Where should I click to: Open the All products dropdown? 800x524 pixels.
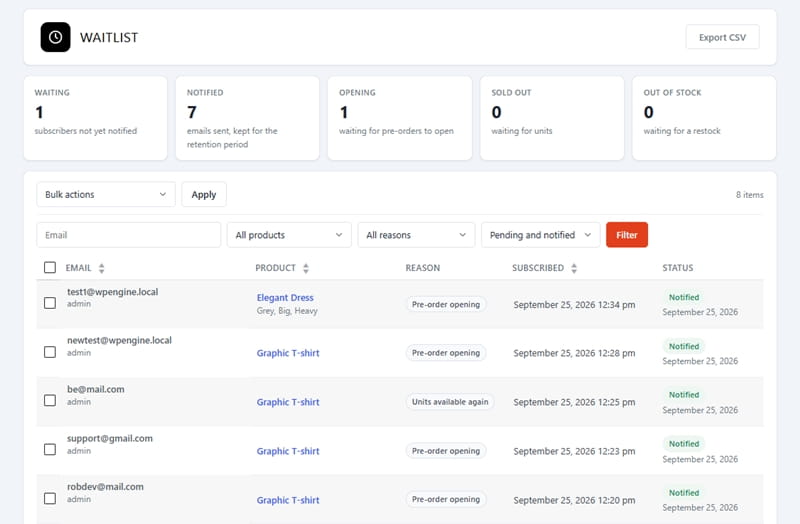click(x=289, y=235)
